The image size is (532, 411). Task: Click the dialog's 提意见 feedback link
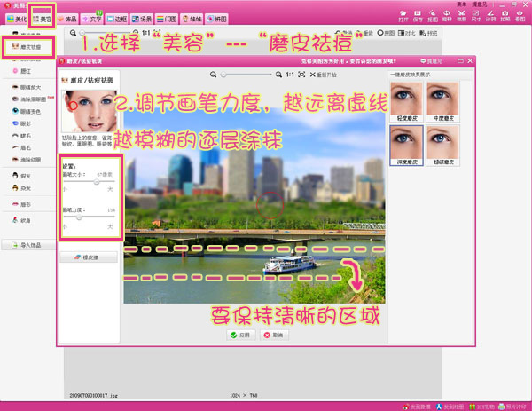[x=432, y=61]
